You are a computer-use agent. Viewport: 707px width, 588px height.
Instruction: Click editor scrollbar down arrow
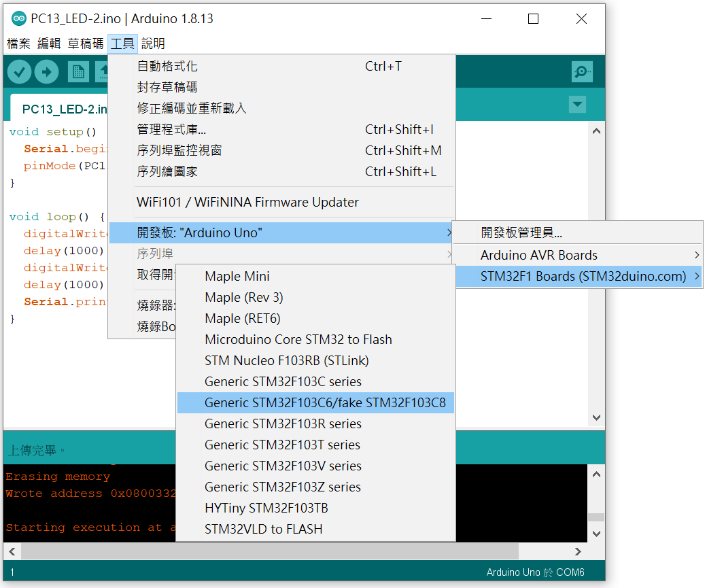point(596,417)
